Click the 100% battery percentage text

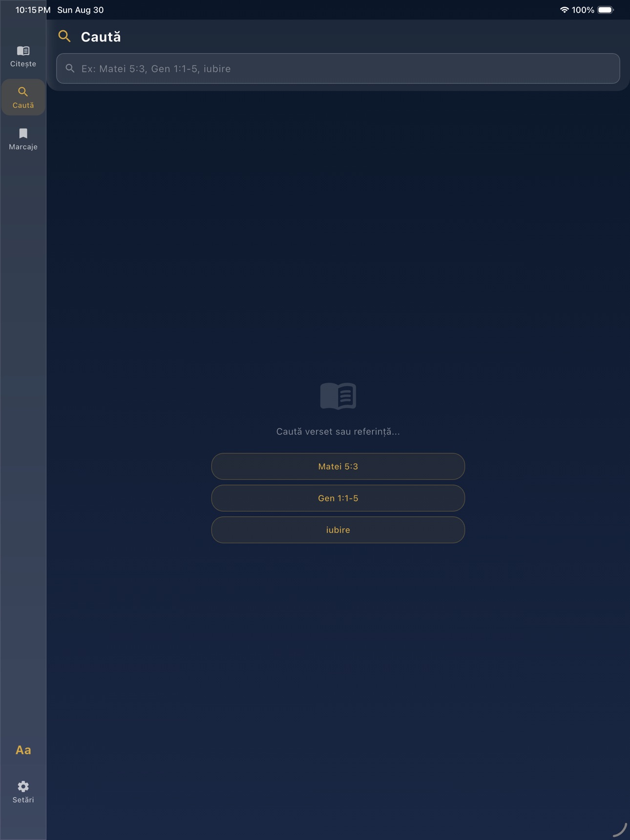point(583,10)
